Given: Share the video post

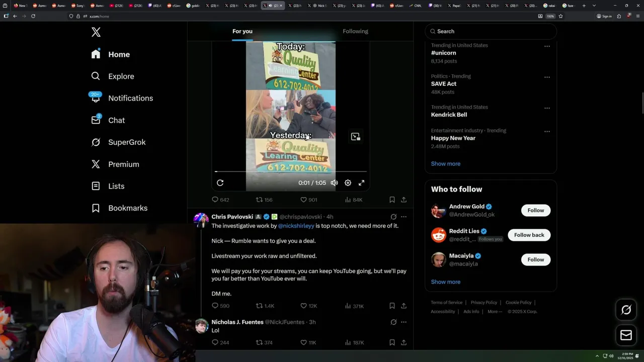Looking at the screenshot, I should point(404,200).
